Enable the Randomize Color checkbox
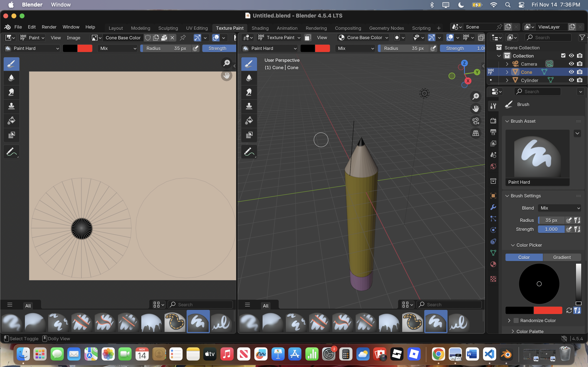This screenshot has height=367, width=588. 516,320
